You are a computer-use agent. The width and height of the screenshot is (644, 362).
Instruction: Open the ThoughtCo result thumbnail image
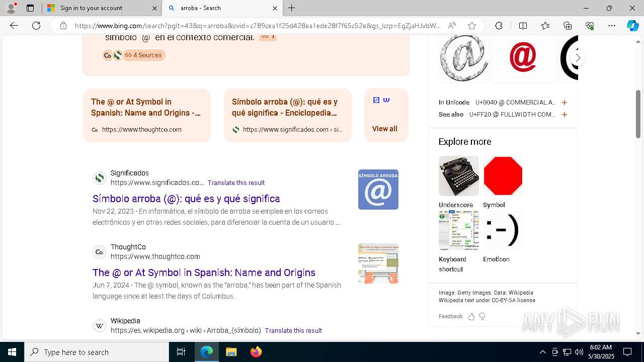pos(378,263)
